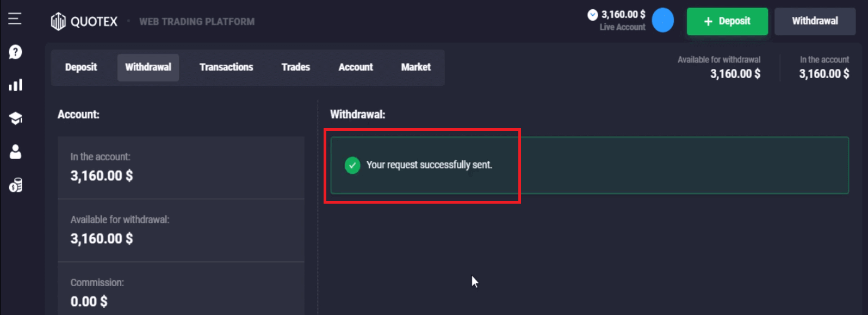The width and height of the screenshot is (868, 315).
Task: Open the trading chart bars icon
Action: pyautogui.click(x=15, y=85)
